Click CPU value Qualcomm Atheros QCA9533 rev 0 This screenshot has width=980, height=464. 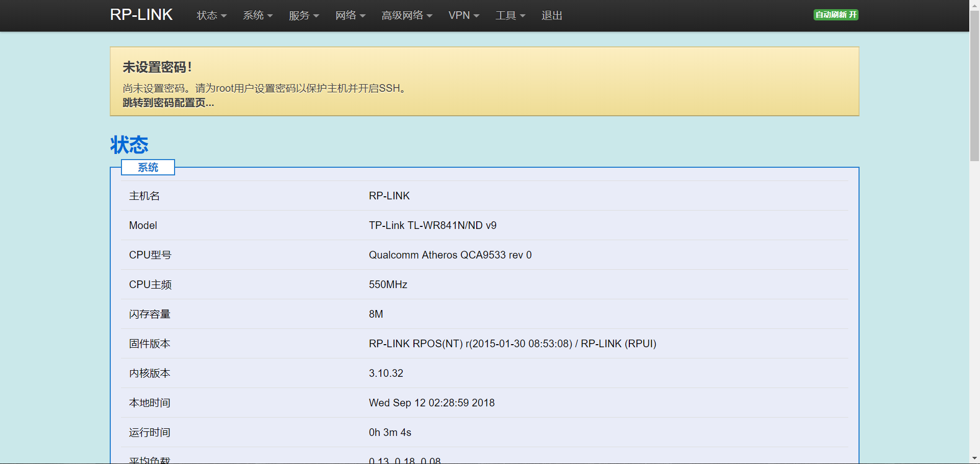pos(450,255)
